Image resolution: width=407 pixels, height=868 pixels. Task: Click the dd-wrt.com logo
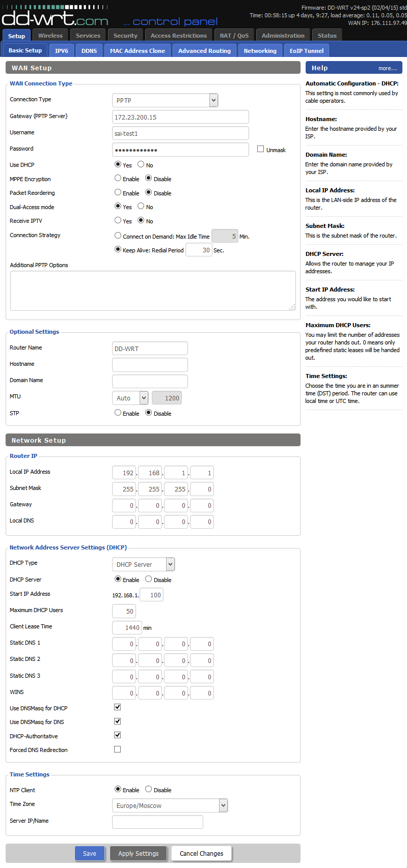click(x=55, y=18)
